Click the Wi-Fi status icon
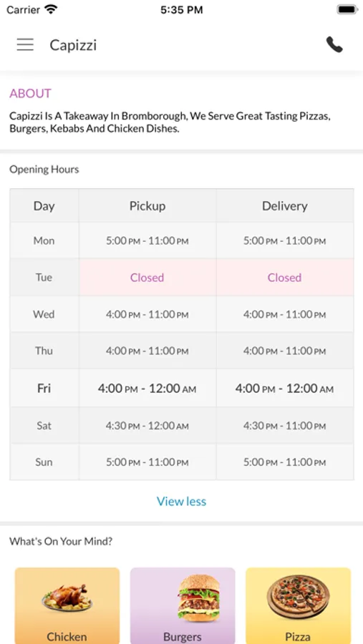Screen dimensions: 363x644 tap(52, 9)
